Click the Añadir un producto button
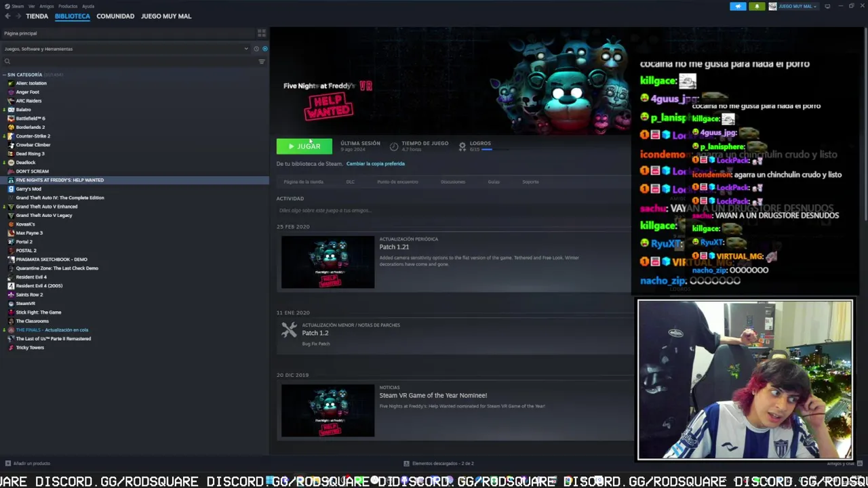Screen dimensions: 868x488 tap(28, 464)
